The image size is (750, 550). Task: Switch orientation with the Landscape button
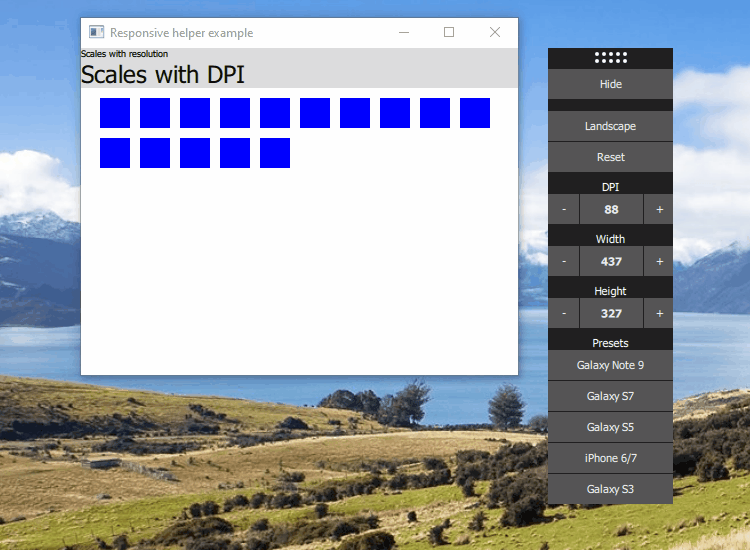610,126
